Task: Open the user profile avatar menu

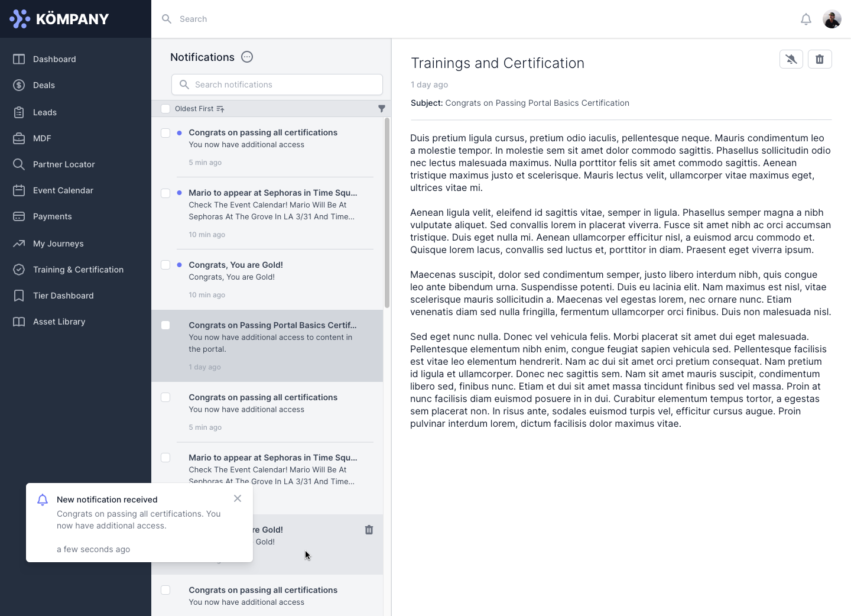Action: click(x=832, y=19)
